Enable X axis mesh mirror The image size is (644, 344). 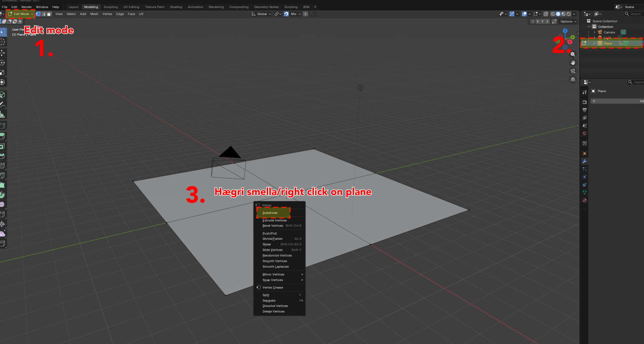(x=538, y=21)
